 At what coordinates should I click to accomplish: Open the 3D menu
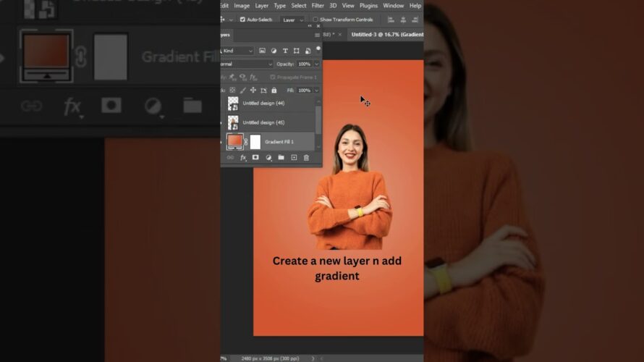click(x=333, y=6)
